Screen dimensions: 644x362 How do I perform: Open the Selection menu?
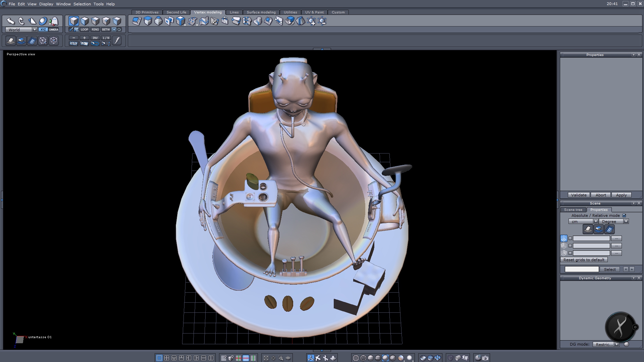tap(82, 4)
